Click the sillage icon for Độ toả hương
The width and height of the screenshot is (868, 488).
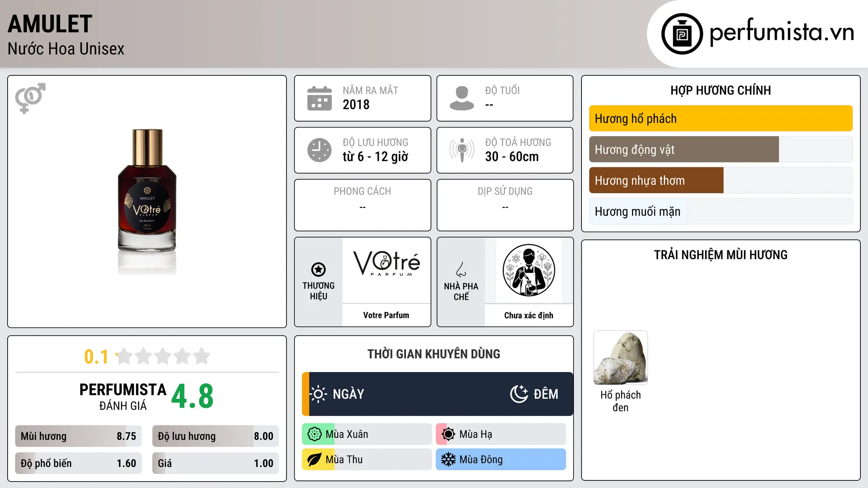click(462, 150)
